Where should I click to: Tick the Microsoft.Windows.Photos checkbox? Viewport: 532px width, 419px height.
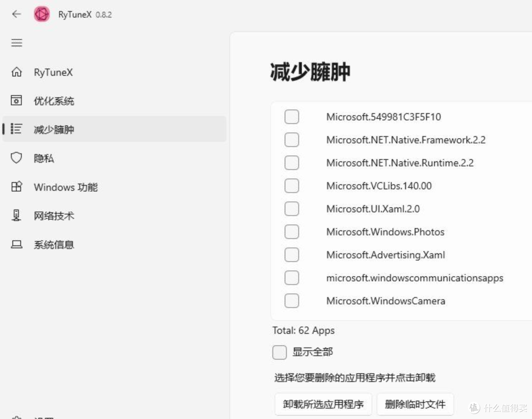click(292, 232)
